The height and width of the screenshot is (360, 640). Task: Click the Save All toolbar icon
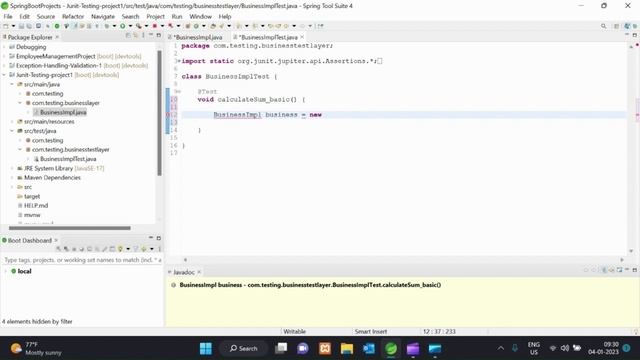click(x=29, y=26)
